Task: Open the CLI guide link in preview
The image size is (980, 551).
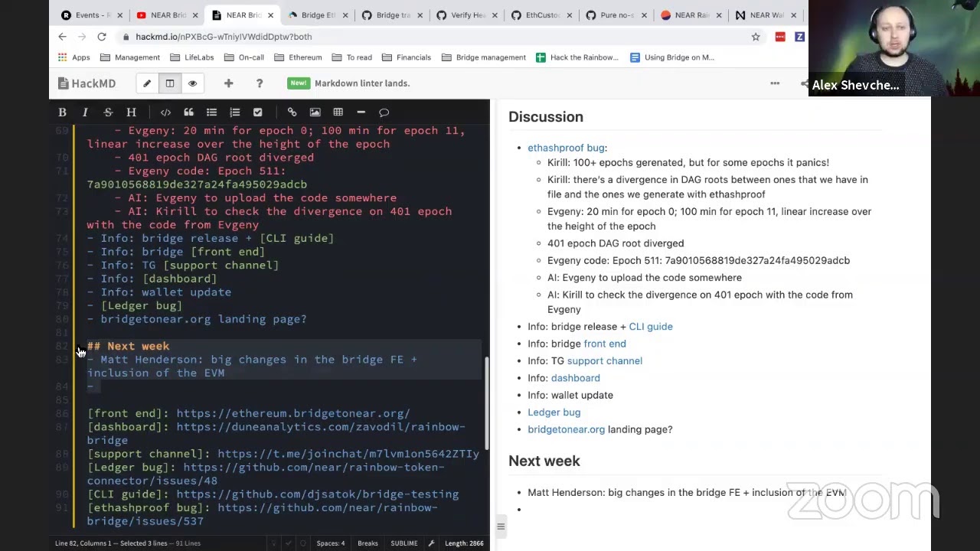Action: [651, 327]
